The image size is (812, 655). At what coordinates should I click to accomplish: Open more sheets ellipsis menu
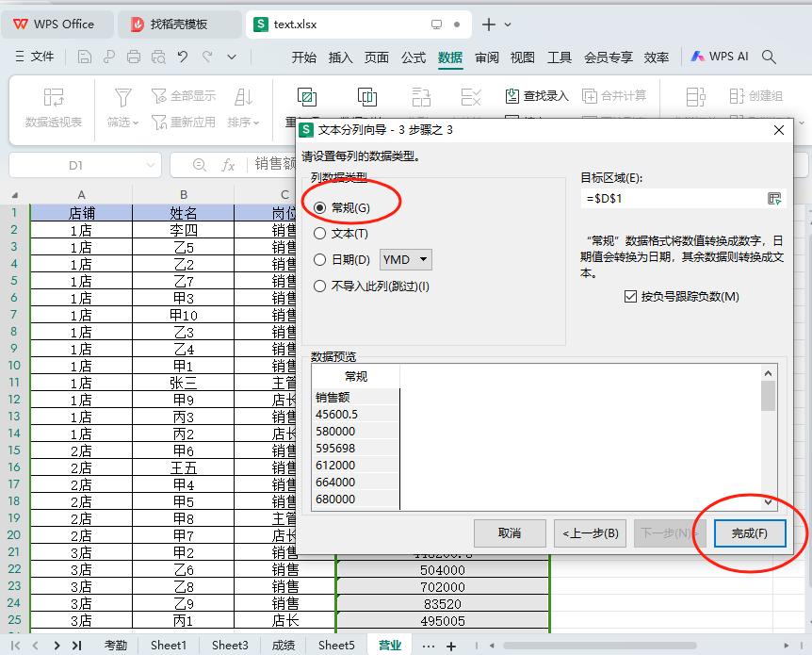[x=428, y=646]
